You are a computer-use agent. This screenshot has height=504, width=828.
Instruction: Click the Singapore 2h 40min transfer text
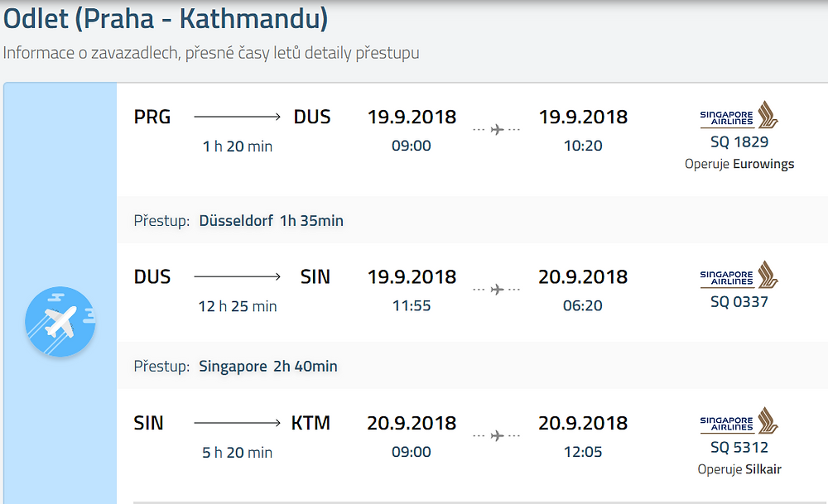[267, 367]
